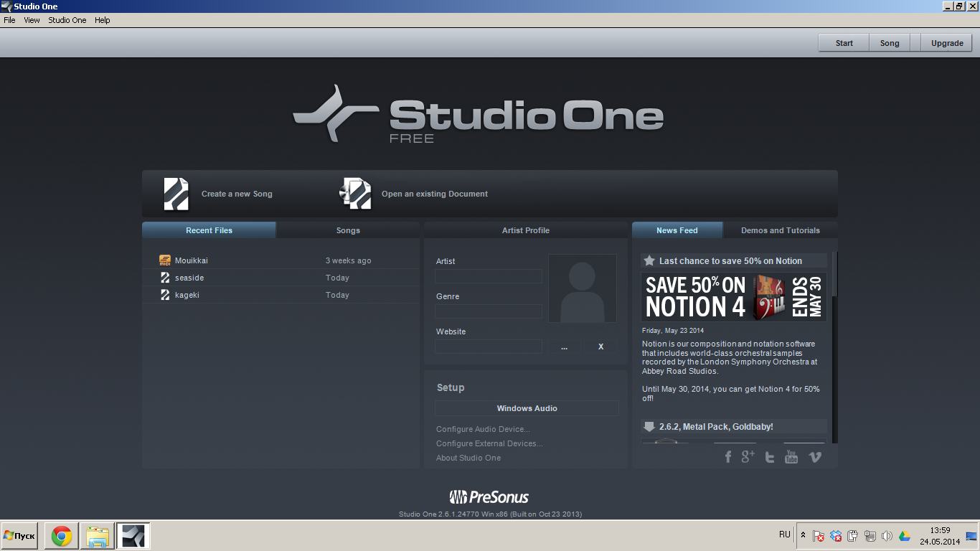Open Configure Audio Device link
The image size is (980, 551).
(484, 429)
